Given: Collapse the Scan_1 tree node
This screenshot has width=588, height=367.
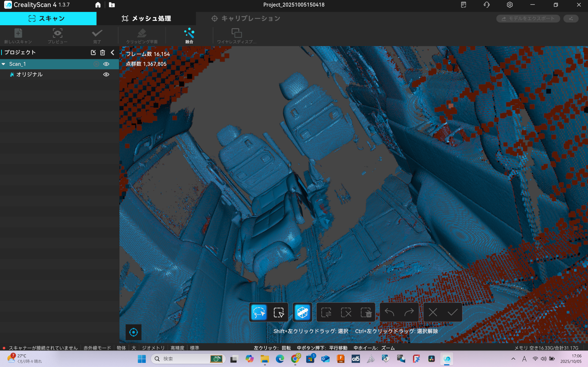Looking at the screenshot, I should click(4, 64).
